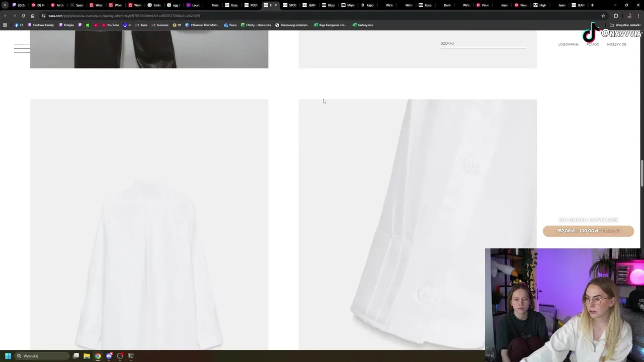Open the FB bookmark
The image size is (644, 362).
(19, 25)
